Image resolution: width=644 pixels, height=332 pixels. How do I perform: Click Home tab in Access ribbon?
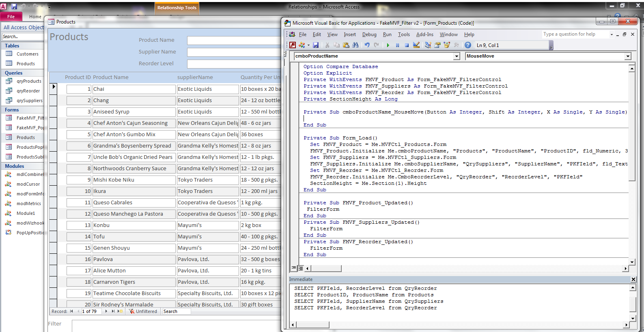tap(35, 17)
